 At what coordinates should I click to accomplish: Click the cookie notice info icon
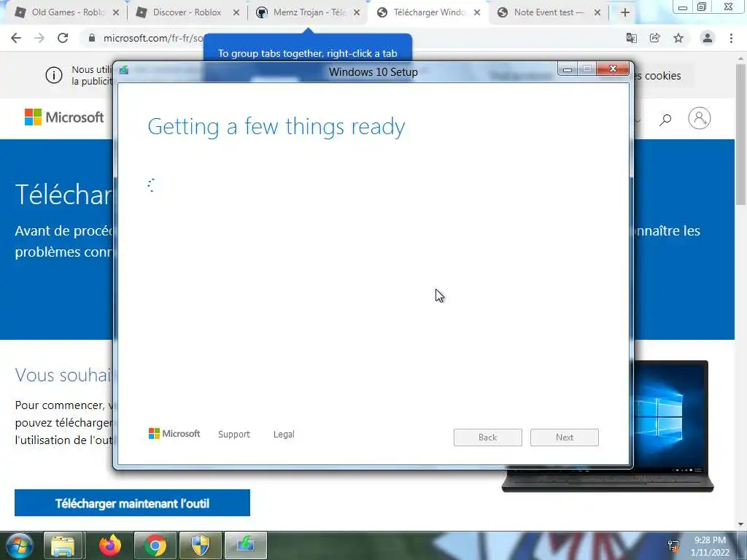click(54, 75)
